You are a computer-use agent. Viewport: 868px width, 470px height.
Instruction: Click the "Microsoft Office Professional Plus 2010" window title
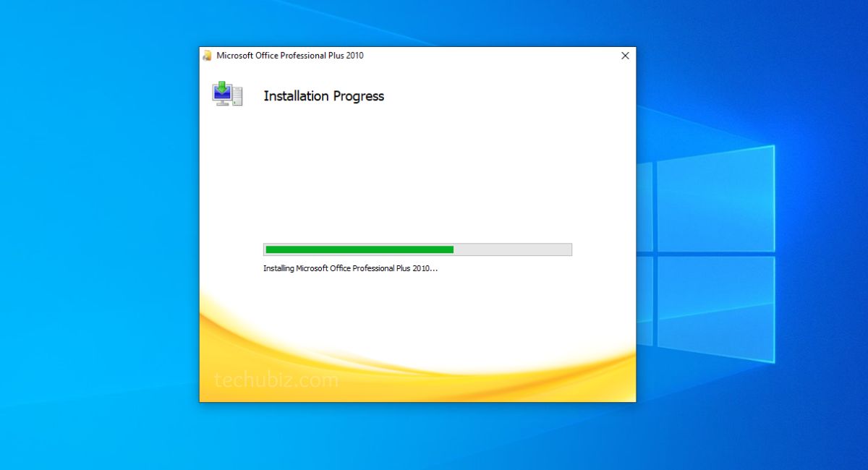point(290,56)
